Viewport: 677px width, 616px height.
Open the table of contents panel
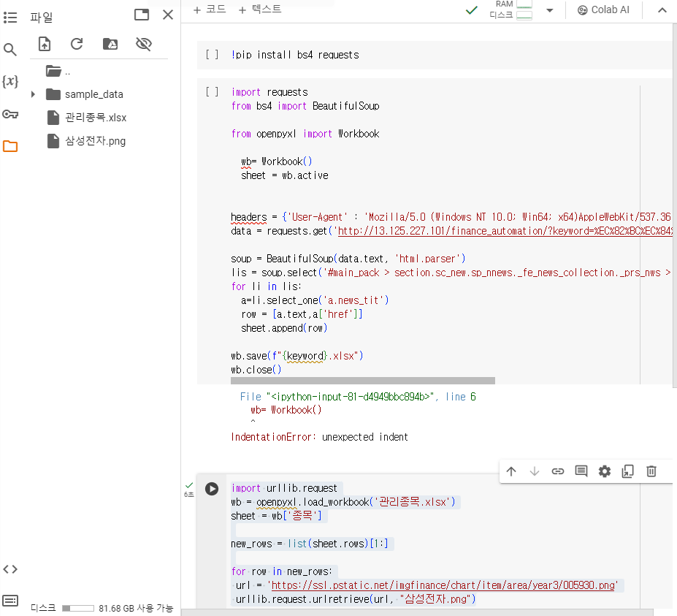[x=10, y=18]
